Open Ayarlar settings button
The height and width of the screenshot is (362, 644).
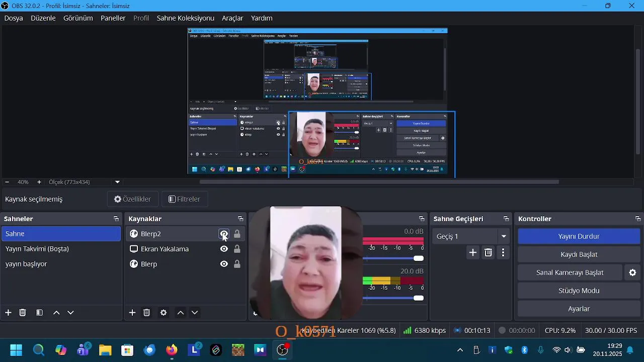(x=579, y=309)
